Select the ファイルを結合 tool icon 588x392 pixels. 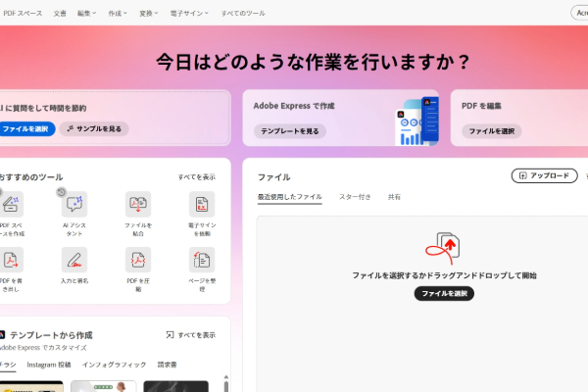pyautogui.click(x=138, y=204)
